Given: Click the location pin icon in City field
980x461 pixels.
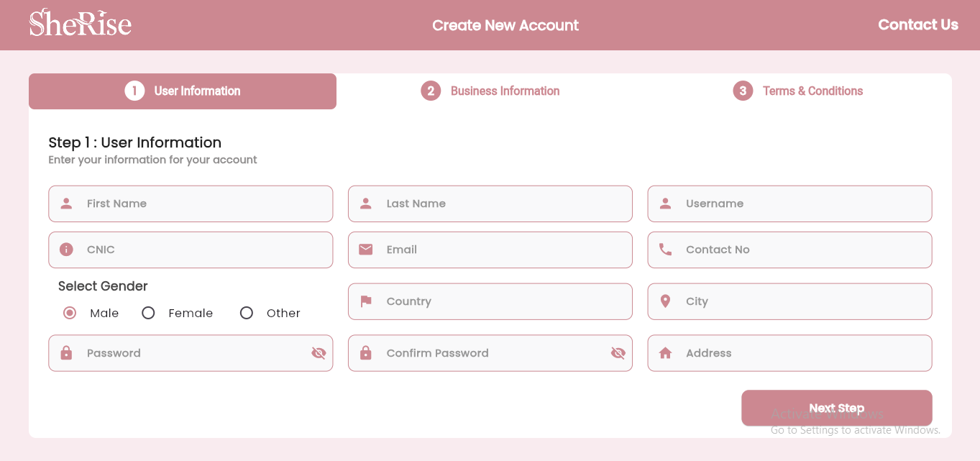Looking at the screenshot, I should pos(665,301).
